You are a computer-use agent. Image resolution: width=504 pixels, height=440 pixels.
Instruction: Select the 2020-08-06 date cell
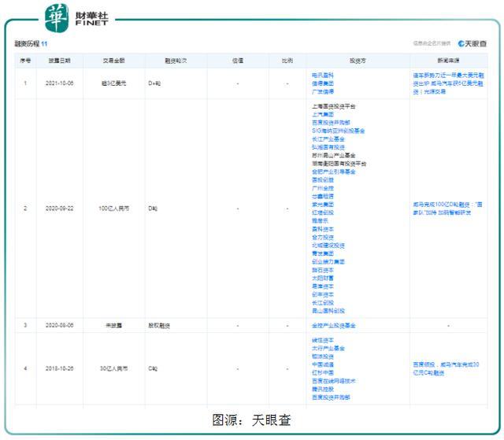tap(60, 325)
